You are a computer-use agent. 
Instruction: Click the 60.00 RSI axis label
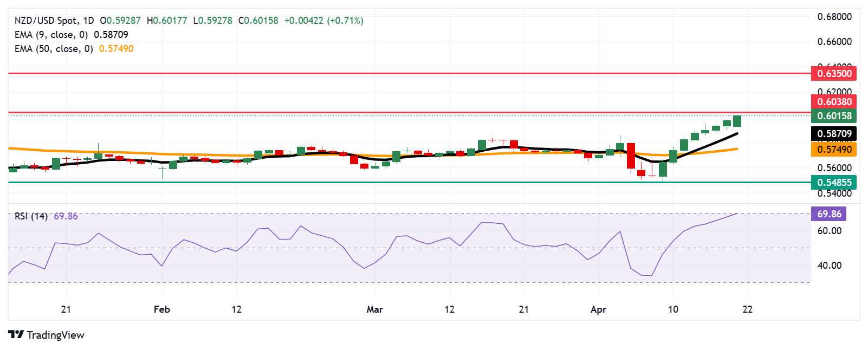829,231
